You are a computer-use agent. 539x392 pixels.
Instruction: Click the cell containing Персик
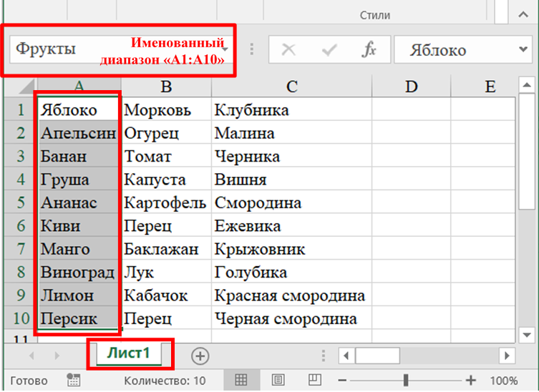click(x=78, y=318)
